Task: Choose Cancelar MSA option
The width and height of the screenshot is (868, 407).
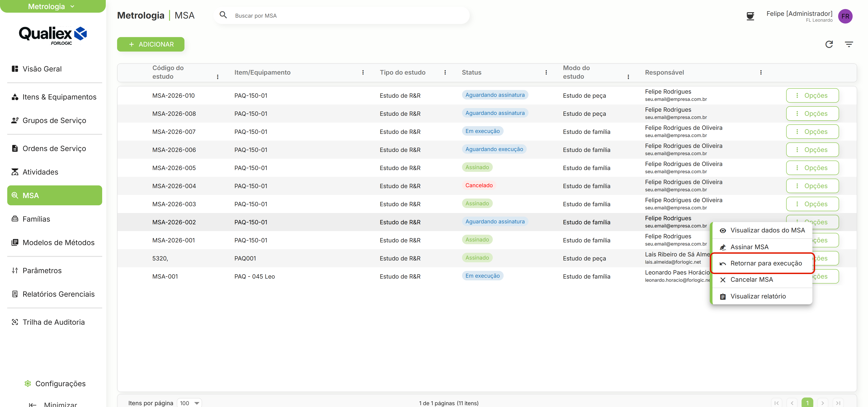Action: 762,280
